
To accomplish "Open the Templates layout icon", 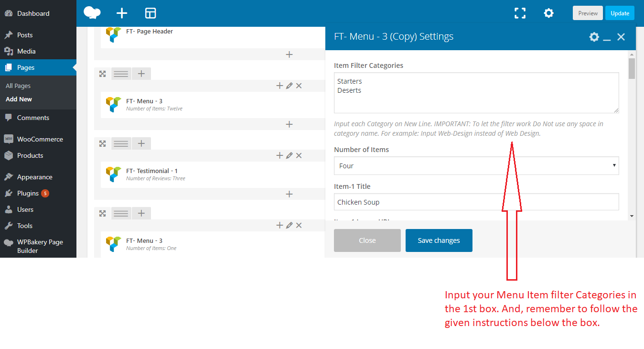I will 150,13.
